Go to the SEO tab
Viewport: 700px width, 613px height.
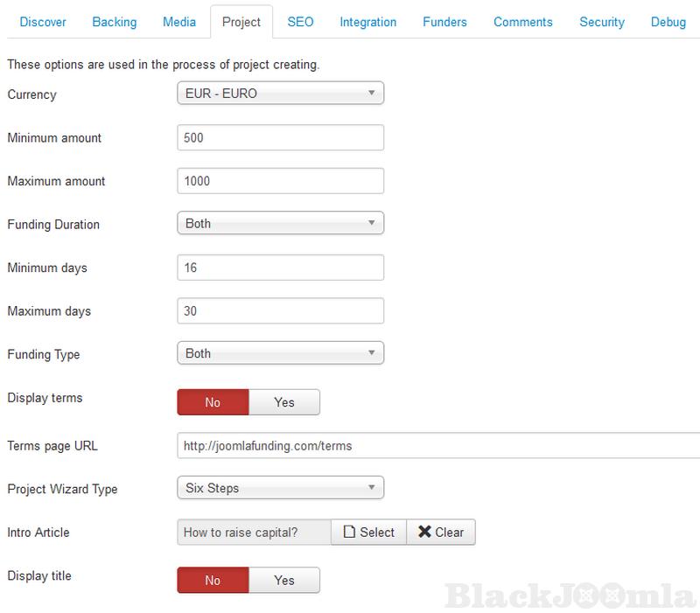(300, 22)
